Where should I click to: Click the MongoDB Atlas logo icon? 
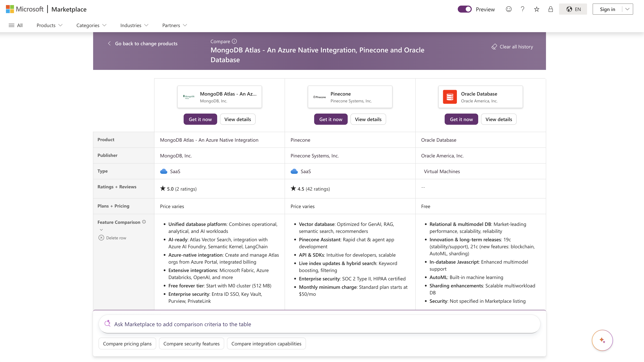(189, 97)
